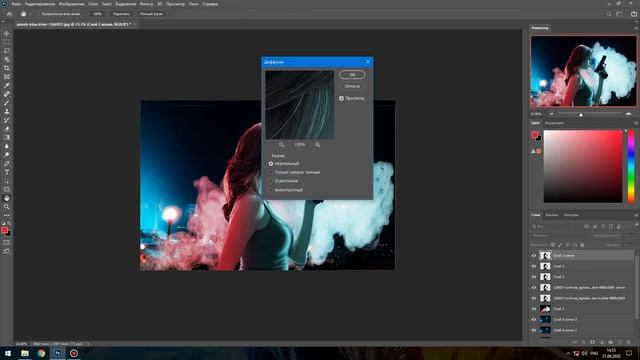The width and height of the screenshot is (640, 360).
Task: Select the Lasso tool
Action: (x=7, y=51)
